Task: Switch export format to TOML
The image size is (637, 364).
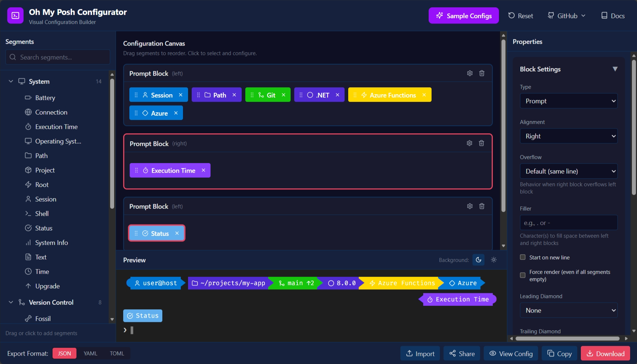Action: [x=117, y=353]
